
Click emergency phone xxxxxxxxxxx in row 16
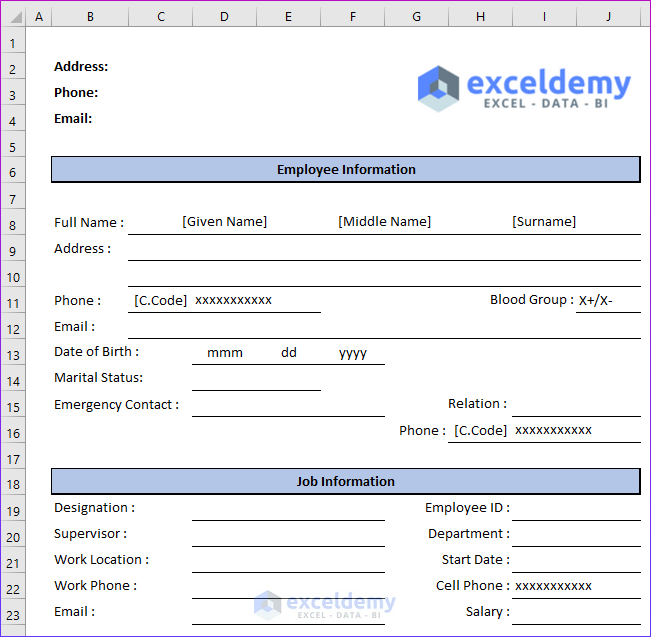point(553,430)
